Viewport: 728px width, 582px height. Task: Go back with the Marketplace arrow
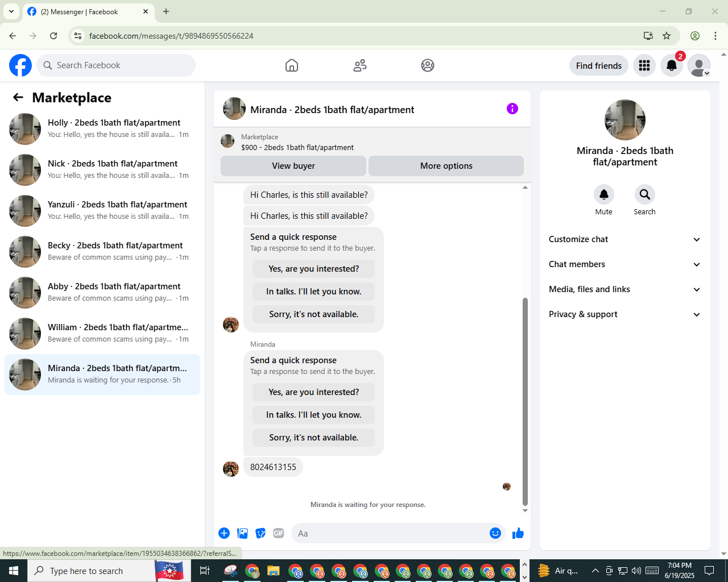18,97
